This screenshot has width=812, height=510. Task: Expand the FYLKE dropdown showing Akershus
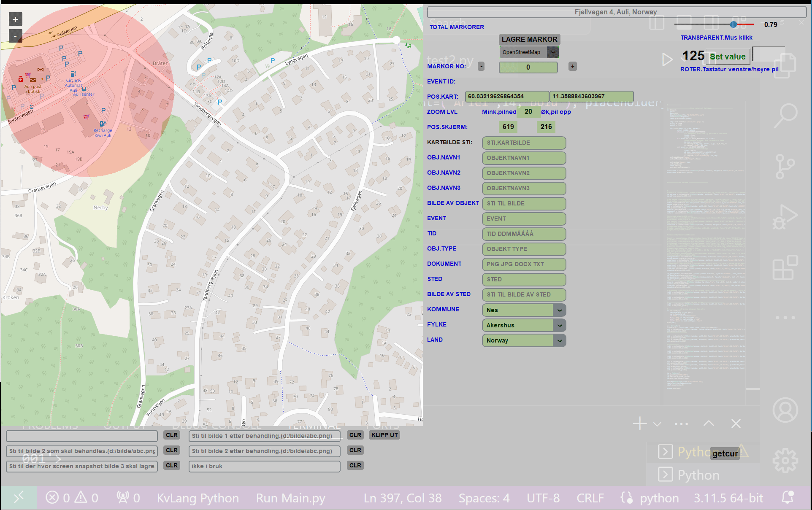(560, 325)
